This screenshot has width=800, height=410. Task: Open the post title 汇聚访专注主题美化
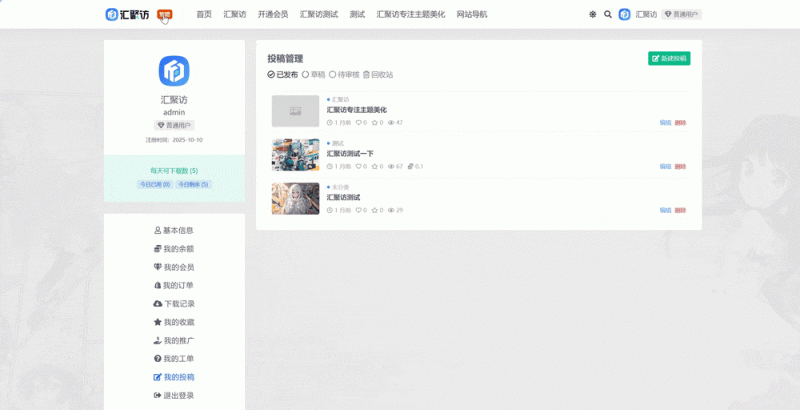[357, 110]
